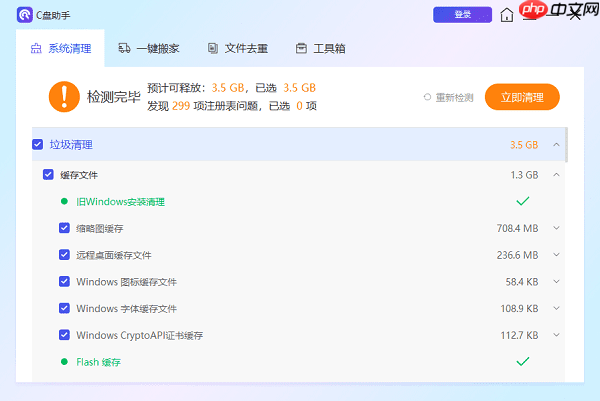Expand the 缩略图缓存 row details
This screenshot has height=401, width=600.
556,228
